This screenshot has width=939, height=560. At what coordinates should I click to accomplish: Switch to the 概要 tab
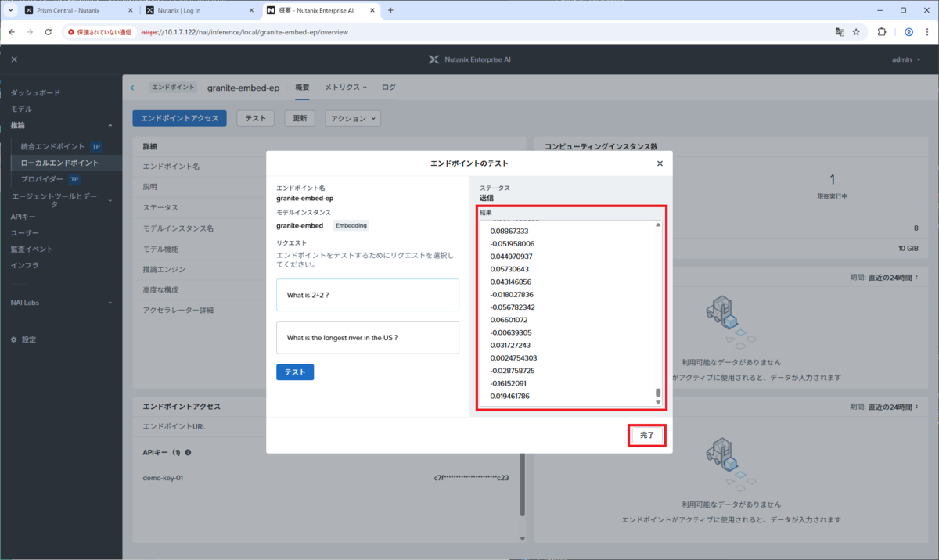coord(302,88)
